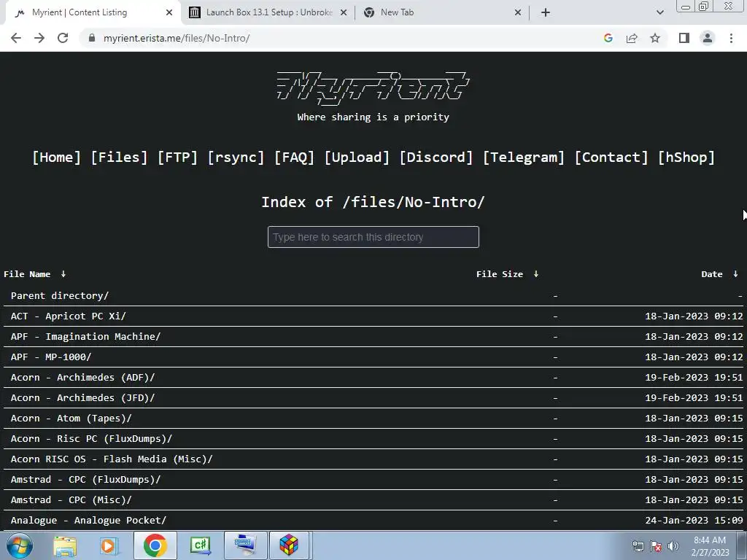The image size is (747, 560).
Task: Switch to the New Tab tab
Action: (441, 12)
